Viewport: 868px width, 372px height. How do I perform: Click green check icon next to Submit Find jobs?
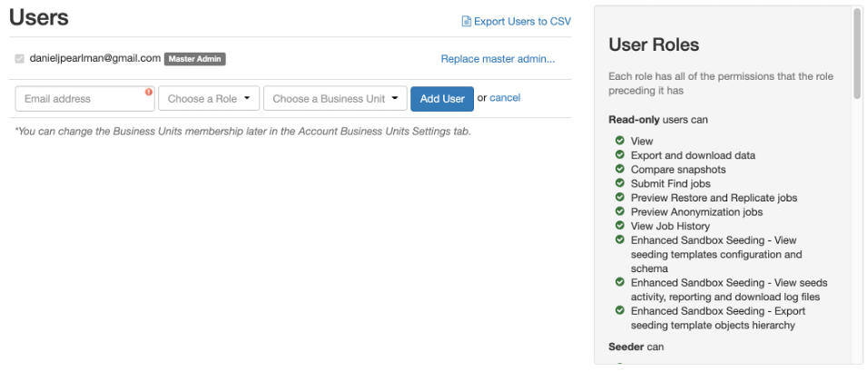pos(619,183)
